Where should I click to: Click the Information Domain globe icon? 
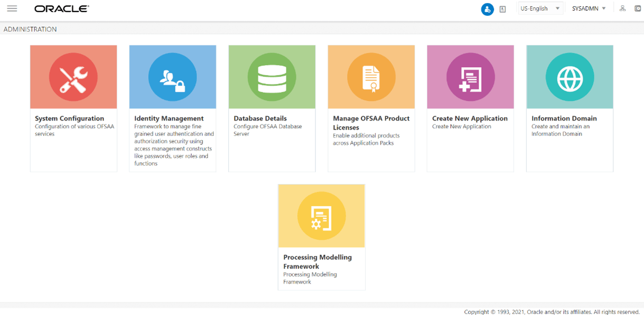pos(570,77)
